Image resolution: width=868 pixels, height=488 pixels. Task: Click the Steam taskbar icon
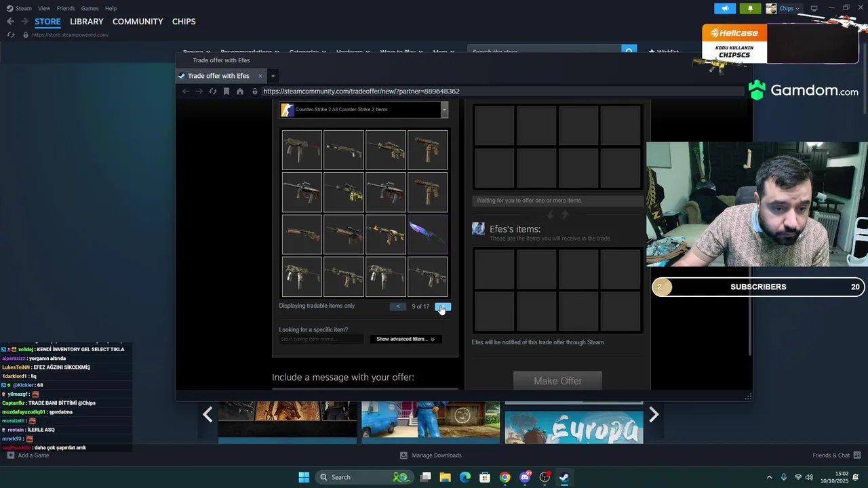pyautogui.click(x=564, y=477)
